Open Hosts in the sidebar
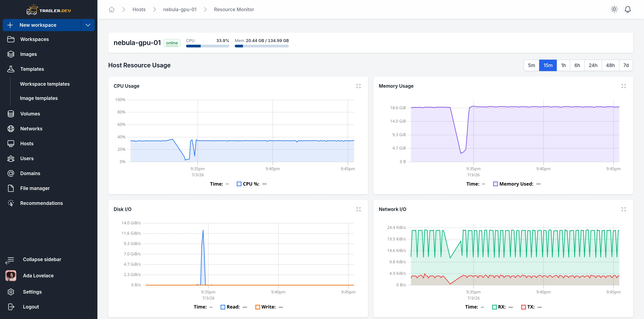 pyautogui.click(x=27, y=143)
